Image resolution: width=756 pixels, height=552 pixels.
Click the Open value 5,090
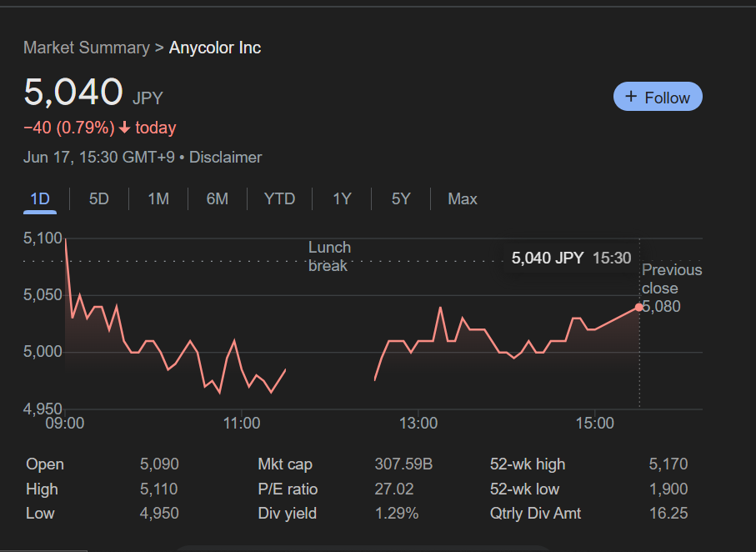(159, 464)
